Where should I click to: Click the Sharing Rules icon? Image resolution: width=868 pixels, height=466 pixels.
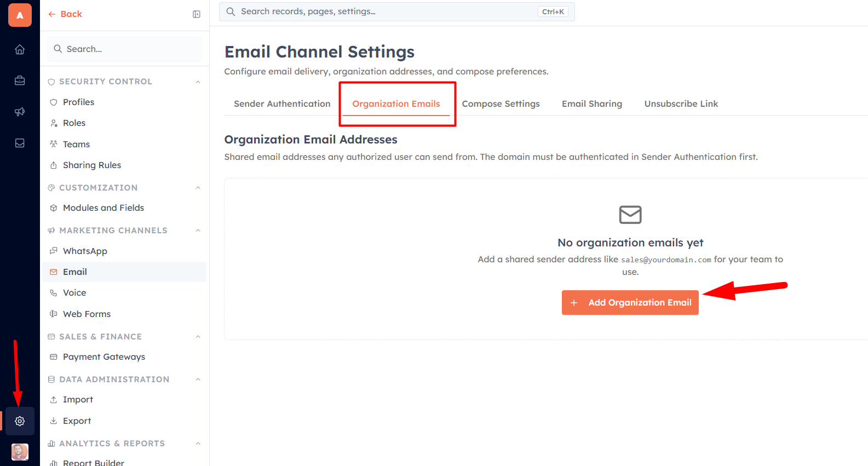54,165
